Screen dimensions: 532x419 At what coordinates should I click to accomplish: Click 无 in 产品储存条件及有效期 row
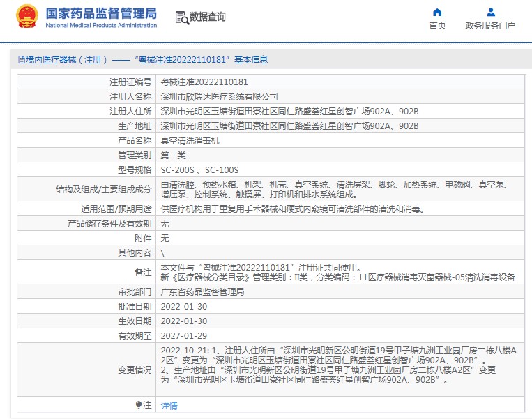(x=165, y=224)
